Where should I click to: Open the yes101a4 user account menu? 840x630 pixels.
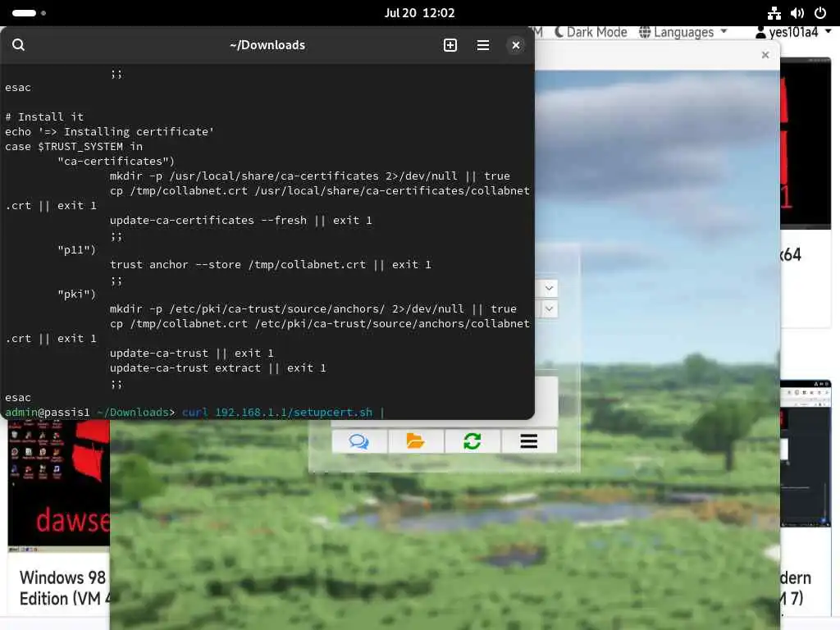pos(793,32)
